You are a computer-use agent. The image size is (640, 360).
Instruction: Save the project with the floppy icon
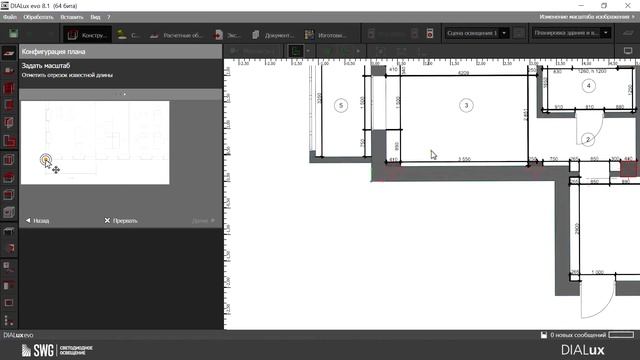click(x=13, y=34)
